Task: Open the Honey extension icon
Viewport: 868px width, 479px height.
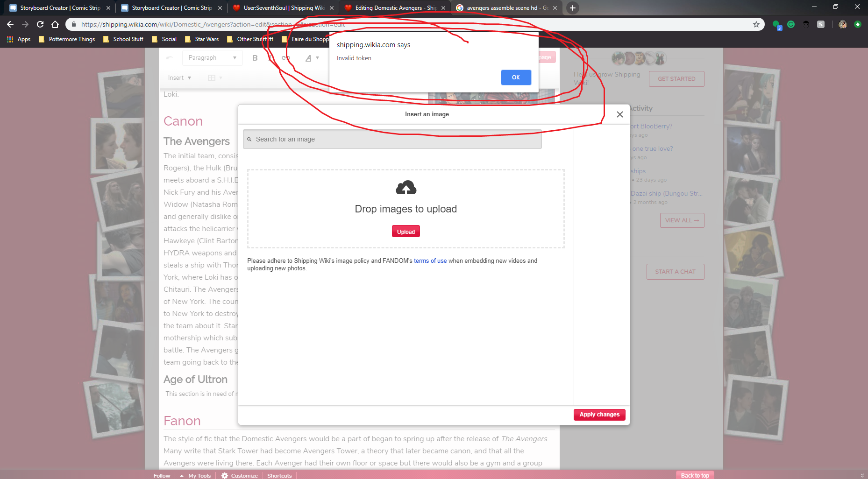Action: point(821,24)
